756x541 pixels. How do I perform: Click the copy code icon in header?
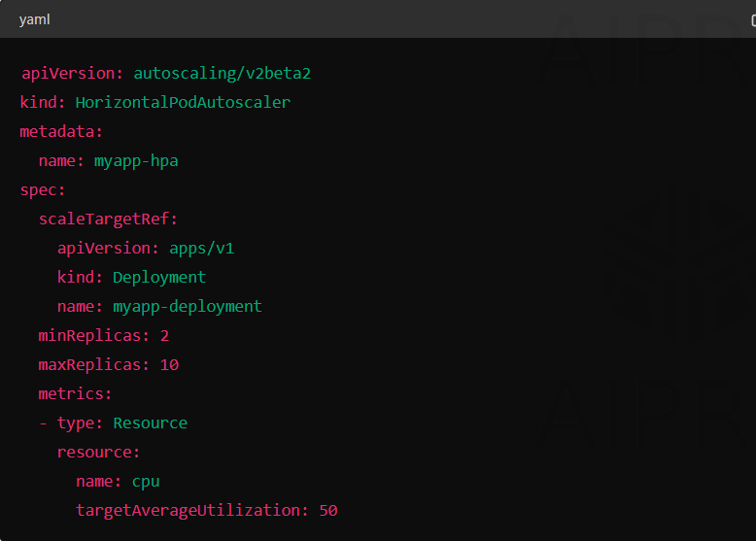pos(753,20)
